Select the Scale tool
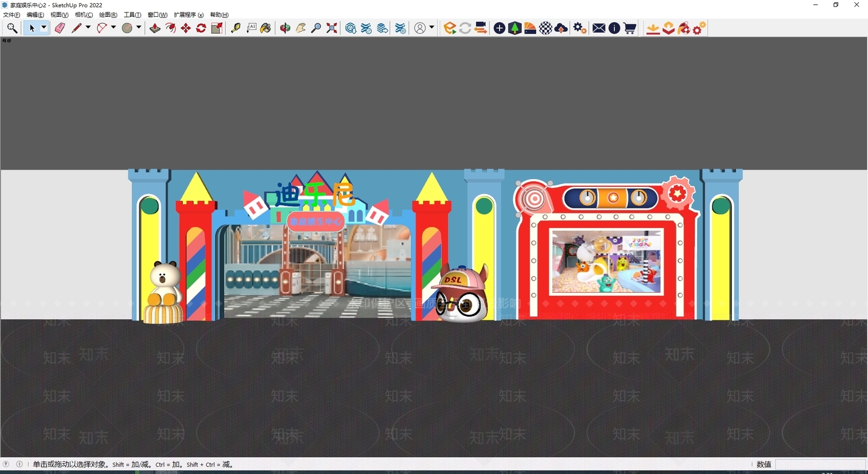Image resolution: width=868 pixels, height=474 pixels. (217, 28)
